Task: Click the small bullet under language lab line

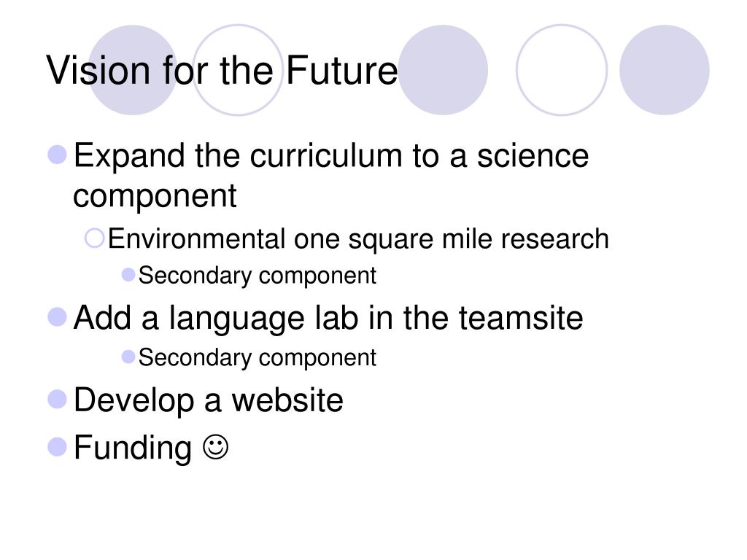Action: (x=128, y=357)
